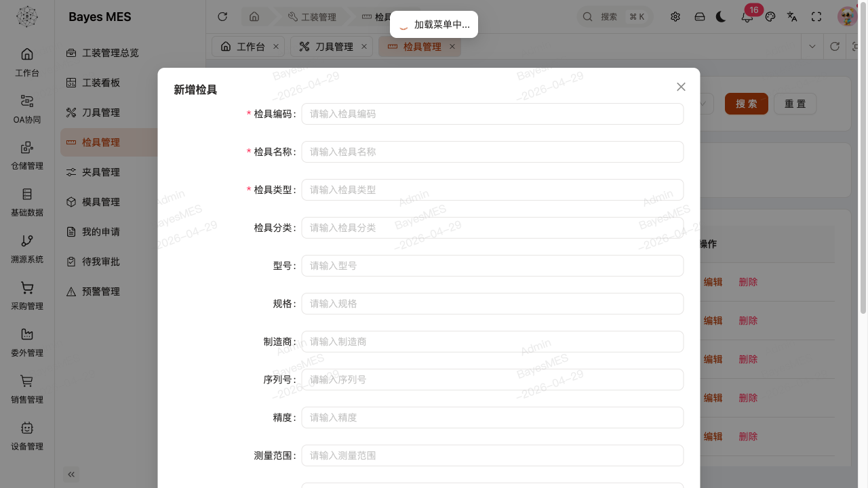This screenshot has height=488, width=868.
Task: Select 检具管理 in the side menu
Action: click(x=110, y=142)
